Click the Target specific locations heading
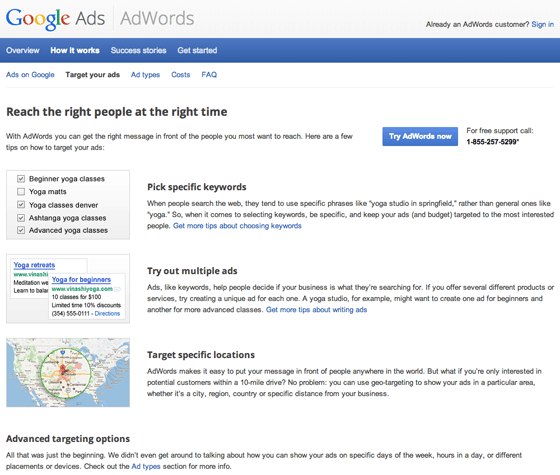 (201, 355)
